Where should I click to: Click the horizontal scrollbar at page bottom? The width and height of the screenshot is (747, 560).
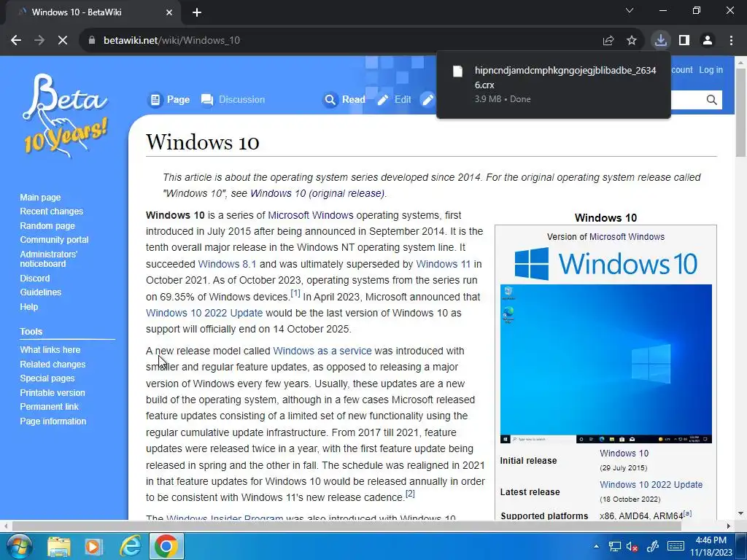point(347,526)
